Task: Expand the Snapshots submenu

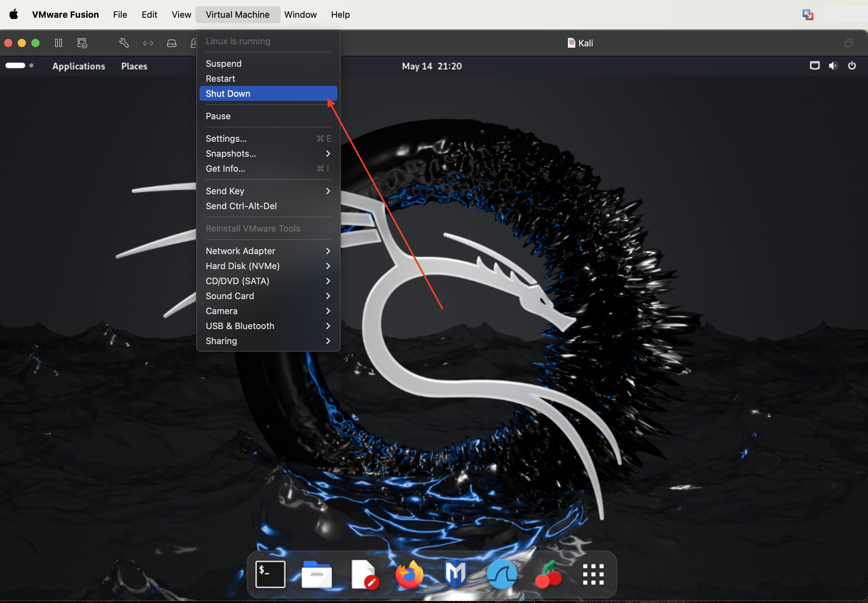Action: (268, 153)
